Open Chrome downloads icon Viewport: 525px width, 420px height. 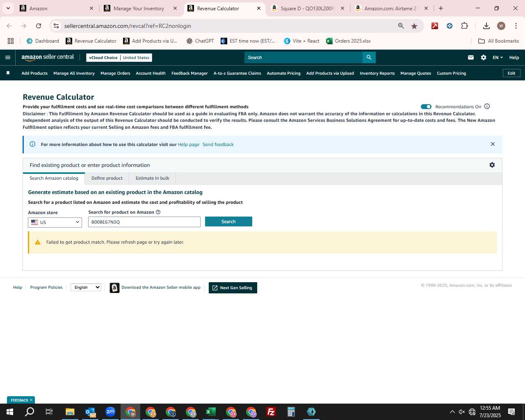point(486,26)
